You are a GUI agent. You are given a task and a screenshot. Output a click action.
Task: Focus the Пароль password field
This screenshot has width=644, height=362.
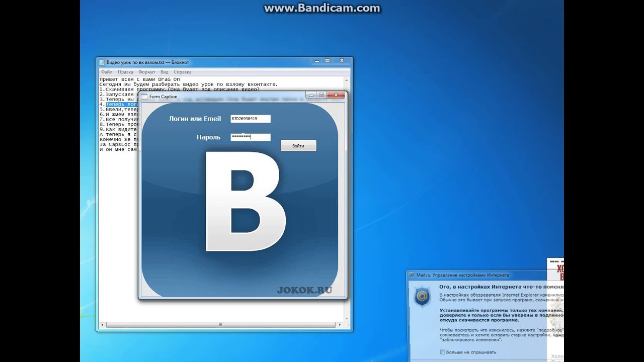251,137
